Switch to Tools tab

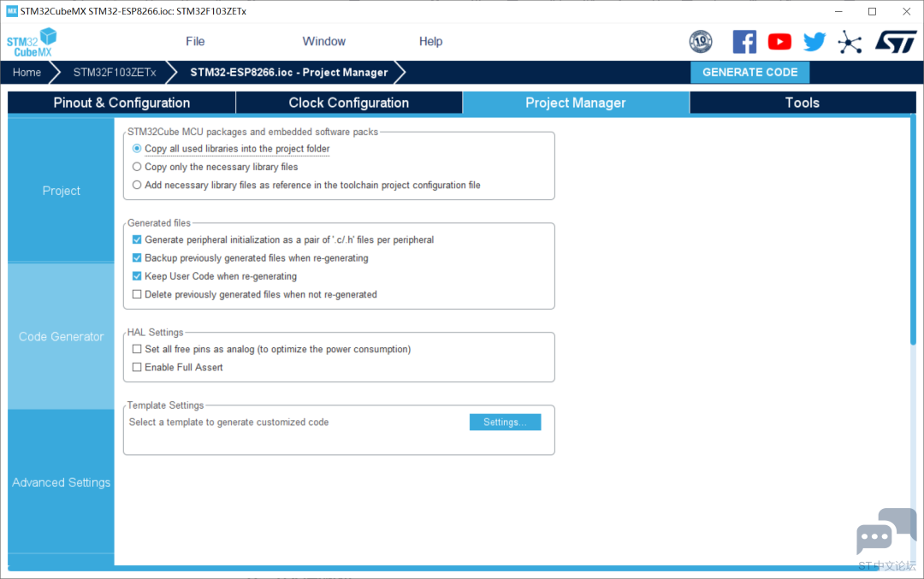(x=802, y=103)
